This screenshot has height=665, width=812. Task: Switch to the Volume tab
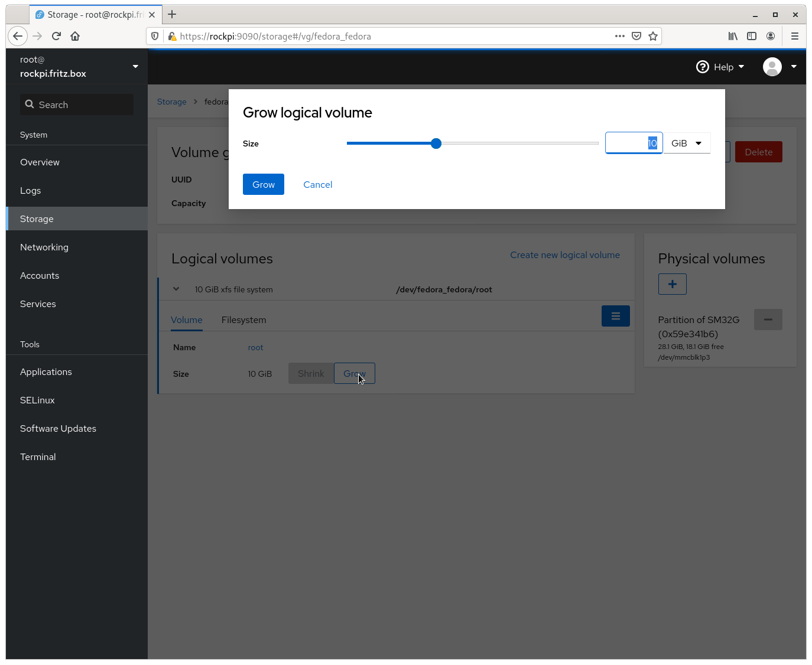(187, 320)
